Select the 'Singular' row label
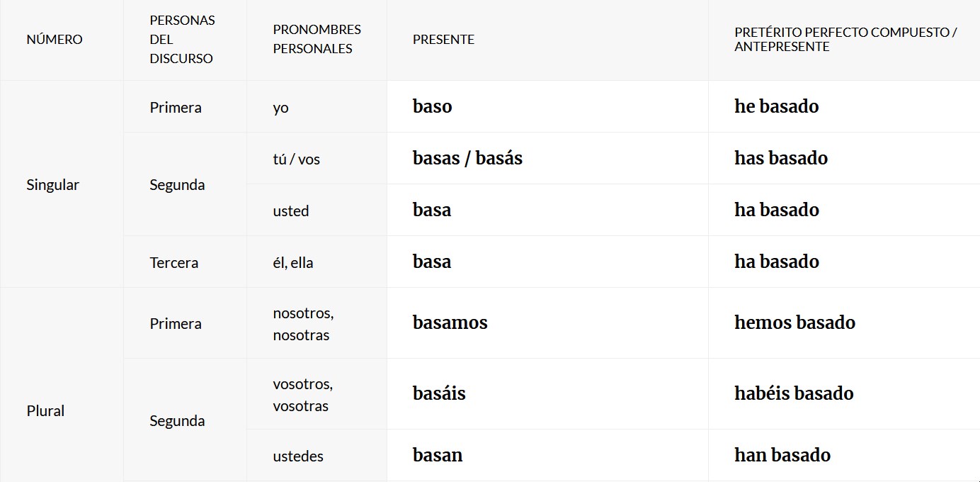Image resolution: width=980 pixels, height=482 pixels. [x=52, y=185]
